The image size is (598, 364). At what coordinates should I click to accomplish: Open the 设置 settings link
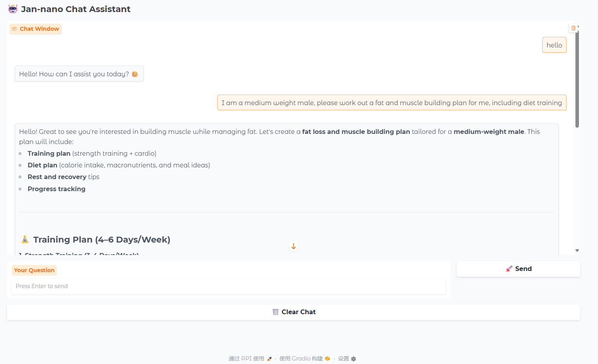[x=343, y=359]
